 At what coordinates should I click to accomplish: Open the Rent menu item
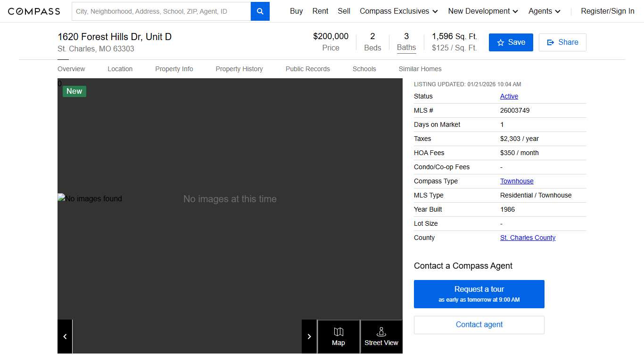tap(320, 11)
